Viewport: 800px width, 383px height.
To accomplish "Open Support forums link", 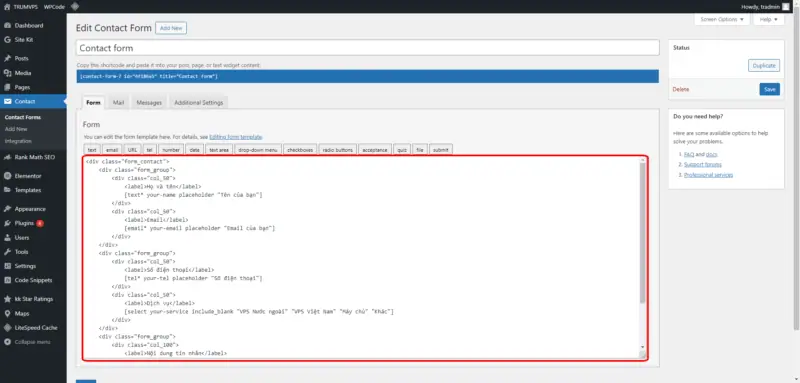I will [x=703, y=164].
